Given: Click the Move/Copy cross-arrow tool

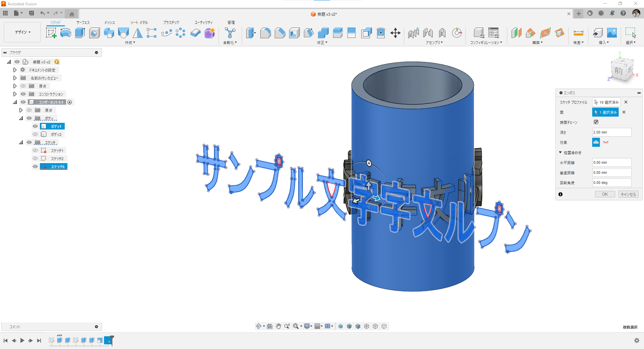Looking at the screenshot, I should [395, 33].
